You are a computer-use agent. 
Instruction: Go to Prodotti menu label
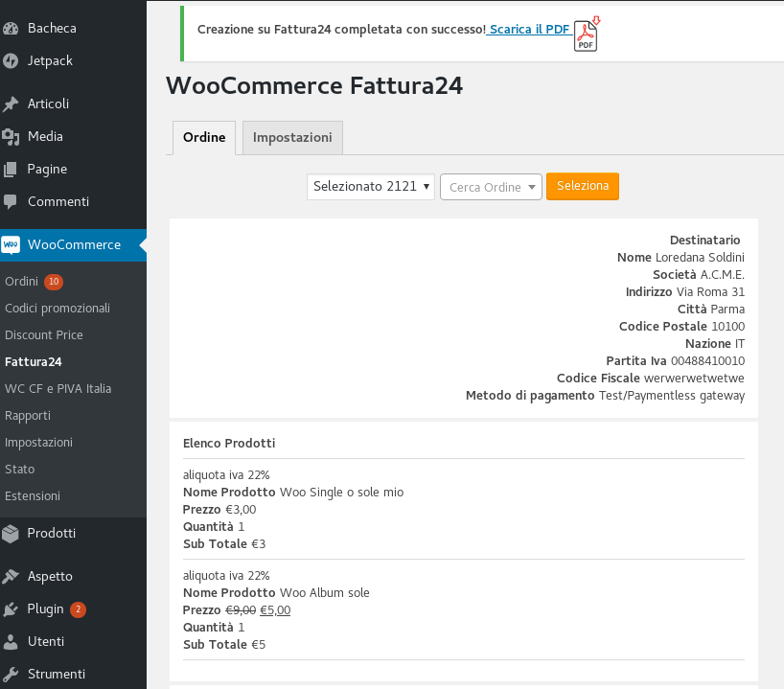(x=51, y=534)
